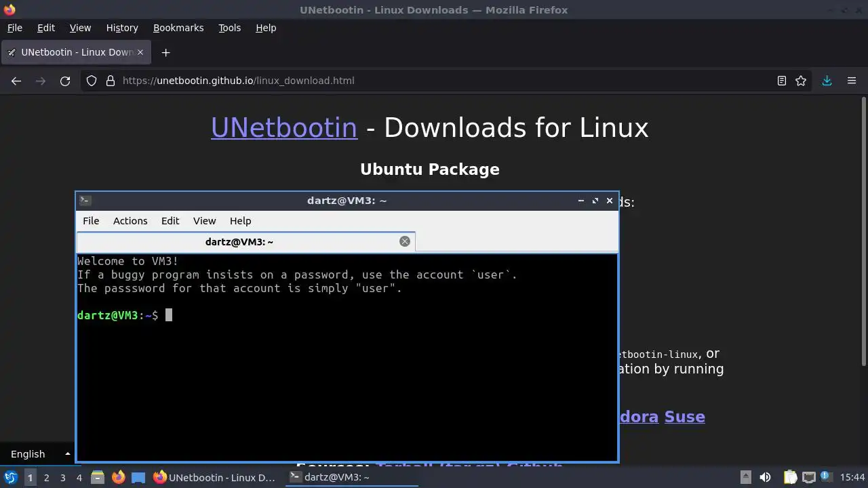
Task: Open Firefox Help menu
Action: (266, 28)
